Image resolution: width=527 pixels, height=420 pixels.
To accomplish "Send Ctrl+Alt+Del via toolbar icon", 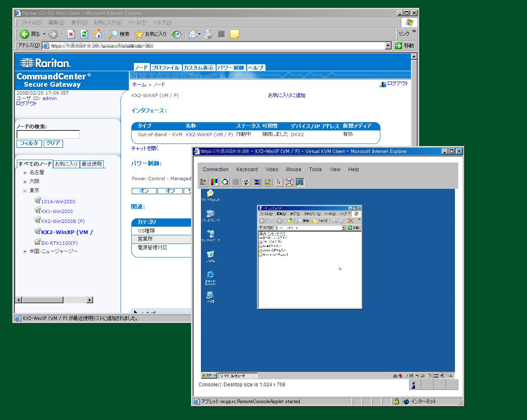I will pos(268,182).
